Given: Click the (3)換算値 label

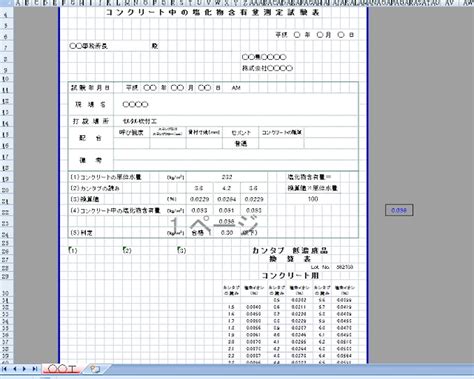Looking at the screenshot, I should coord(85,199).
